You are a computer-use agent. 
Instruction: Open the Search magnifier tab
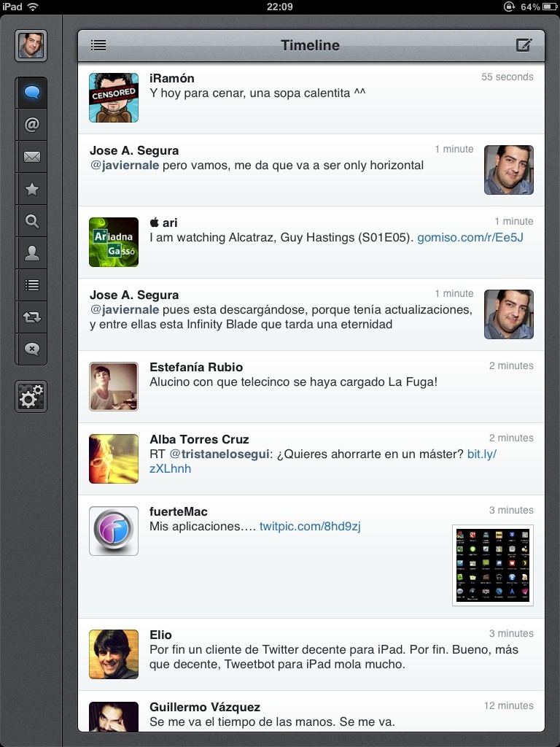[x=31, y=222]
